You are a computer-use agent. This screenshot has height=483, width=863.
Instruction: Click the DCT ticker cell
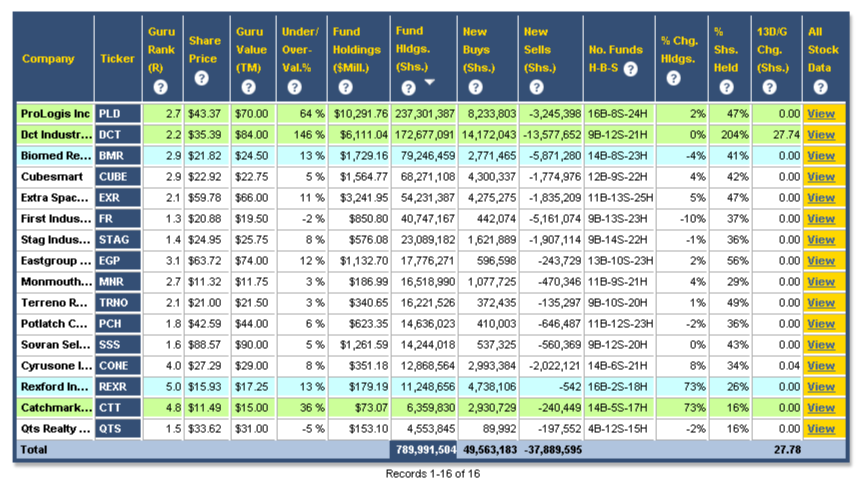click(118, 135)
